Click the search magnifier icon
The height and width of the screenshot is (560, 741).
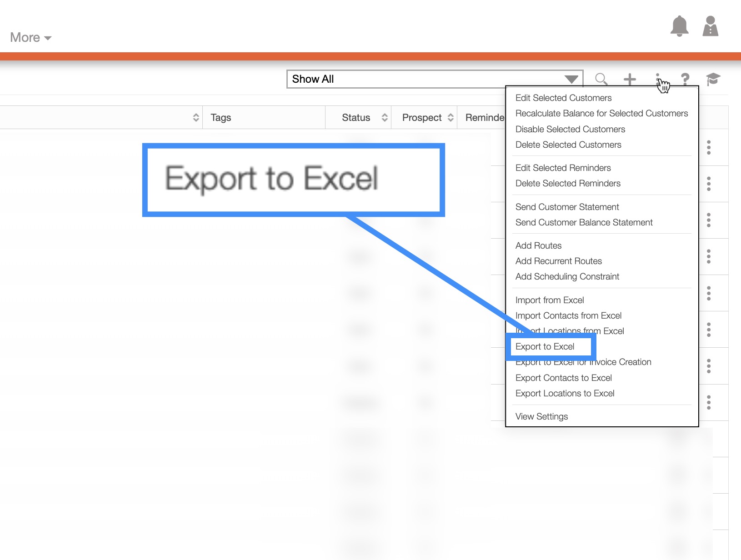[601, 79]
